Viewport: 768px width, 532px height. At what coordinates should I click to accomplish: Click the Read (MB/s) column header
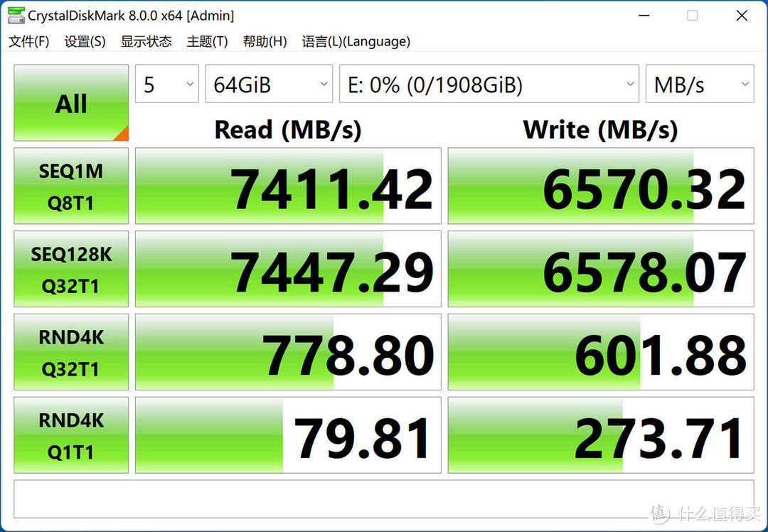pyautogui.click(x=288, y=130)
